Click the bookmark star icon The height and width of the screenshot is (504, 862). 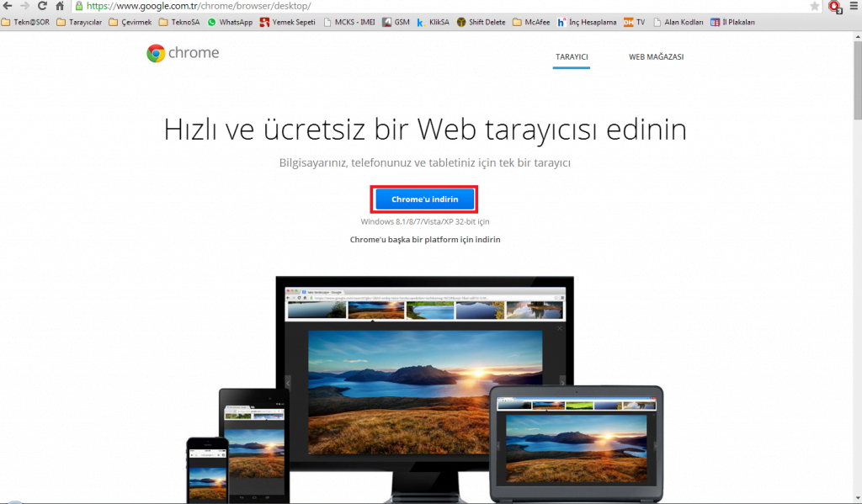click(813, 5)
